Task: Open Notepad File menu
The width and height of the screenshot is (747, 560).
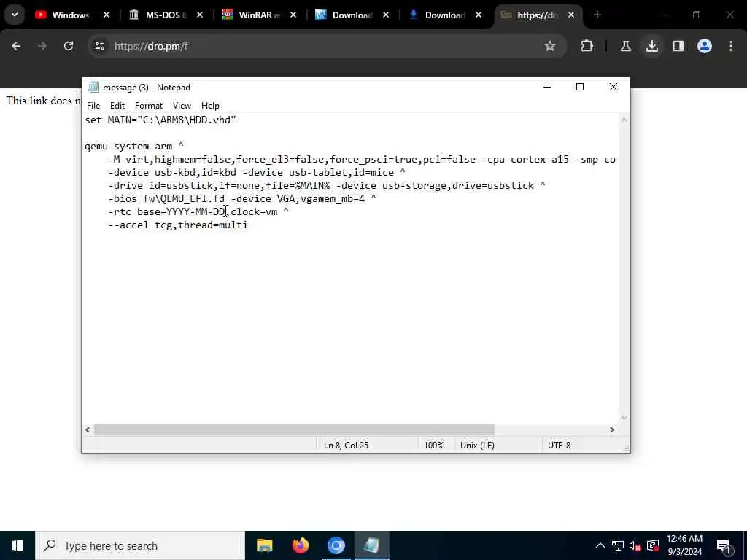Action: pyautogui.click(x=93, y=106)
